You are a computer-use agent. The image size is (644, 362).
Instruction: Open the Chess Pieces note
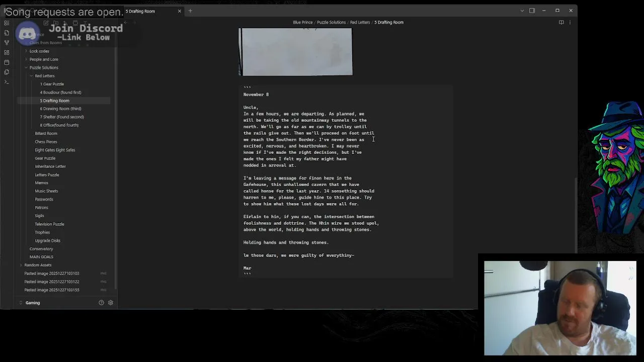[x=46, y=142]
